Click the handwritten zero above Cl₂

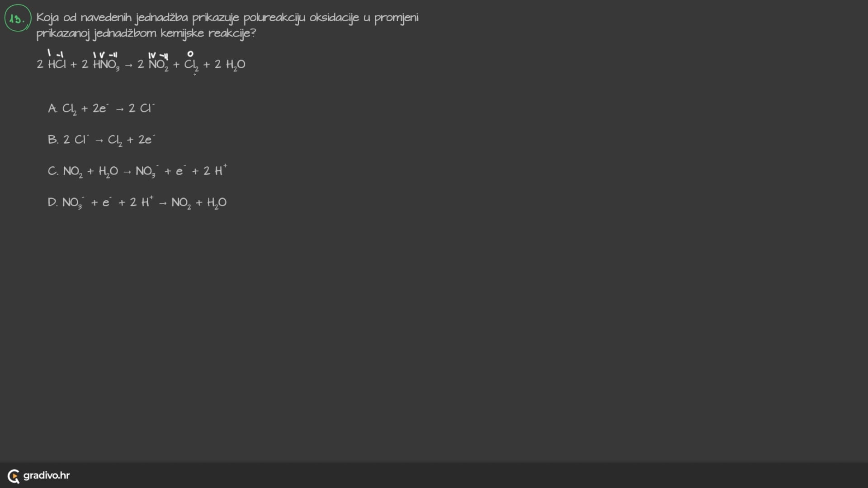pos(190,54)
